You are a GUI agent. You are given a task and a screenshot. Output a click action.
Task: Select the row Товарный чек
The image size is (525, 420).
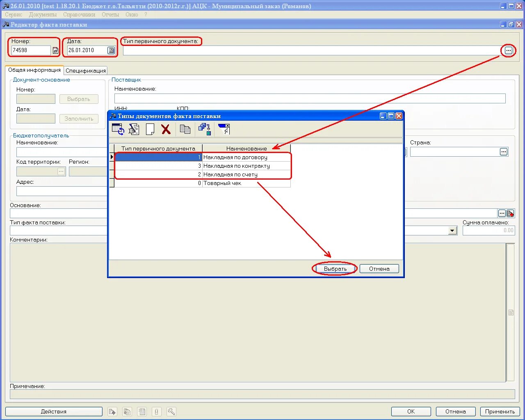pos(203,183)
